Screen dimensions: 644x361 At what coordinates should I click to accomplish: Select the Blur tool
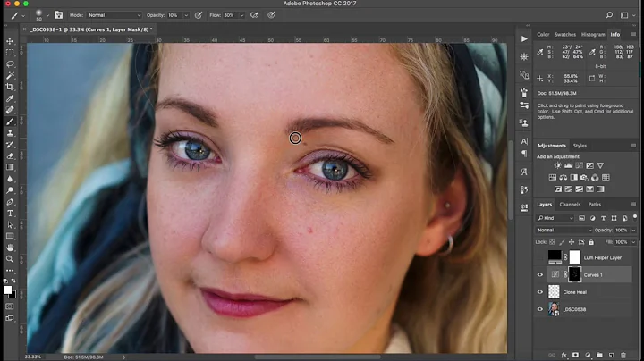pyautogui.click(x=10, y=179)
